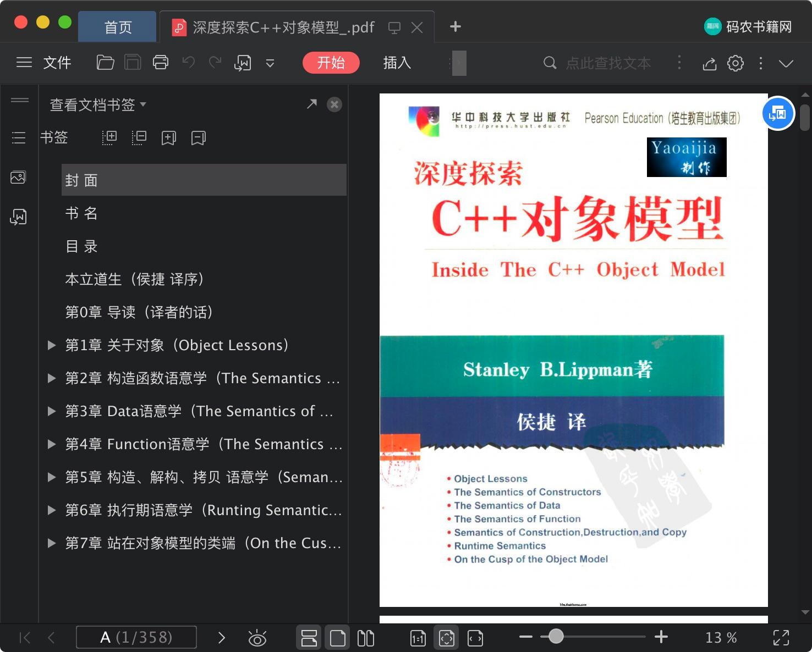Click the share/export icon in the toolbar
The image size is (812, 652).
point(710,64)
